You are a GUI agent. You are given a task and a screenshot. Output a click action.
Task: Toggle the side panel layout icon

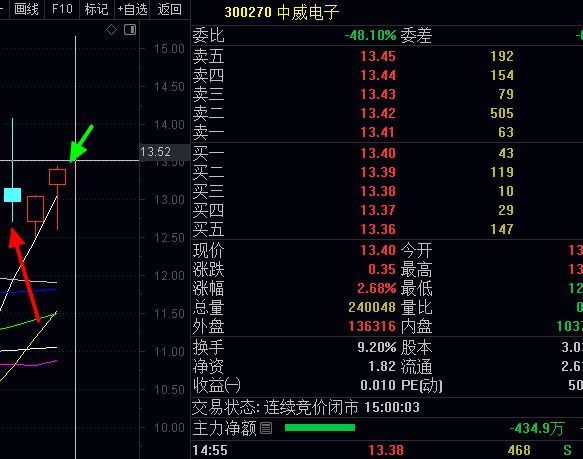coord(130,29)
